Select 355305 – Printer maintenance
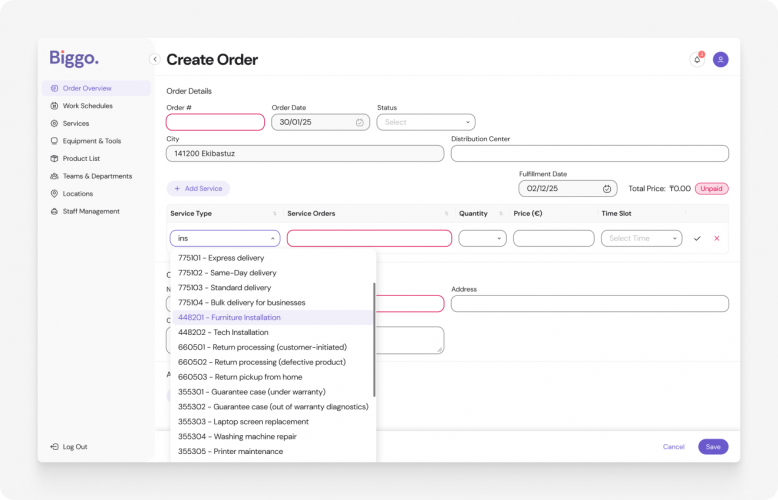The image size is (778, 500). tap(272, 452)
